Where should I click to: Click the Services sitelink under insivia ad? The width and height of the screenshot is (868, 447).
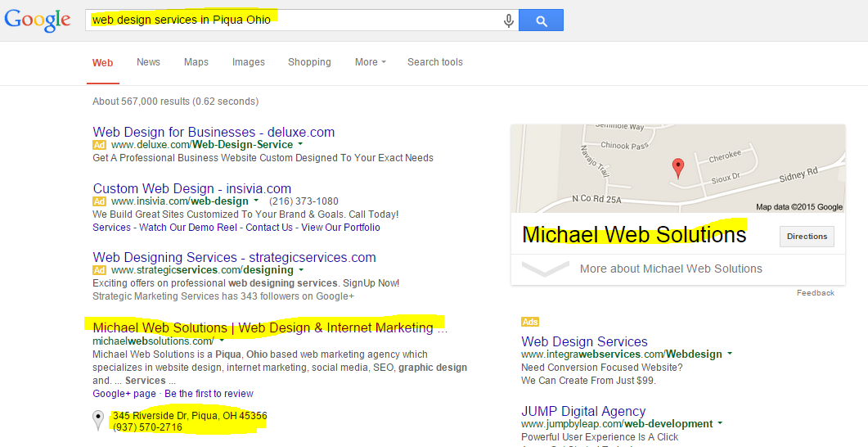click(111, 228)
